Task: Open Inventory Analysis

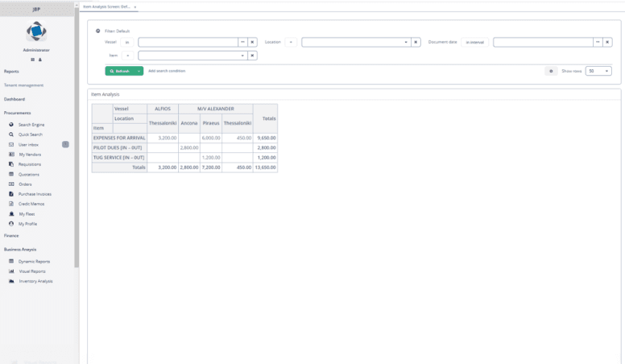Action: click(35, 282)
